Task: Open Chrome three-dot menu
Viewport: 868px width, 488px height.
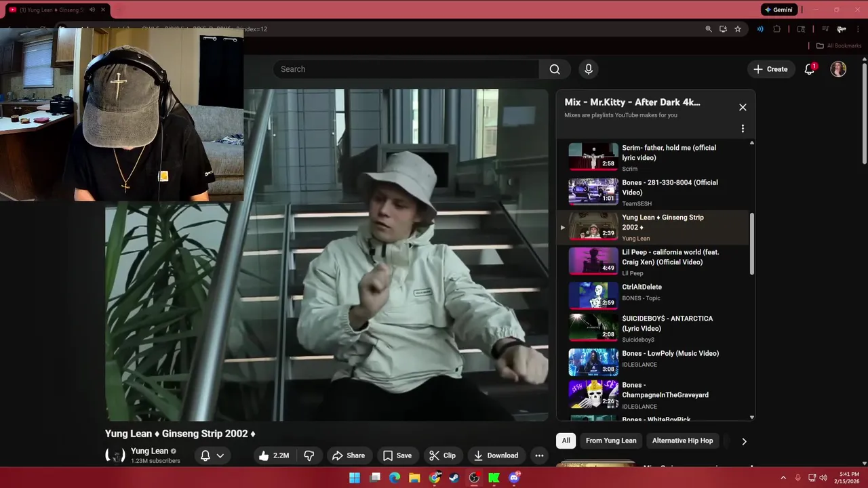Action: click(x=858, y=29)
